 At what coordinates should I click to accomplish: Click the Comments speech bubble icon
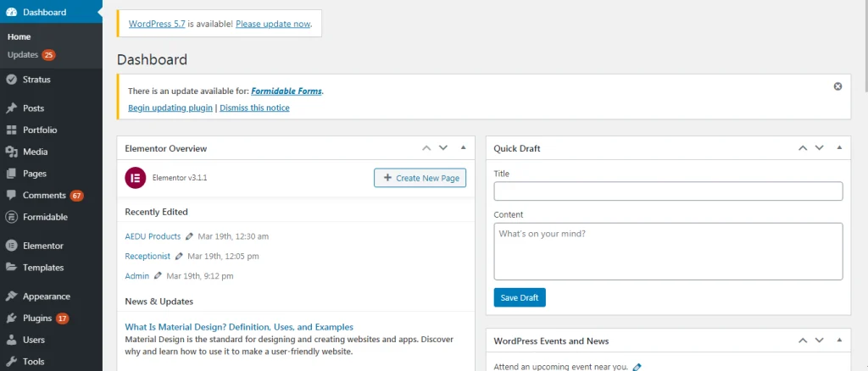coord(11,195)
